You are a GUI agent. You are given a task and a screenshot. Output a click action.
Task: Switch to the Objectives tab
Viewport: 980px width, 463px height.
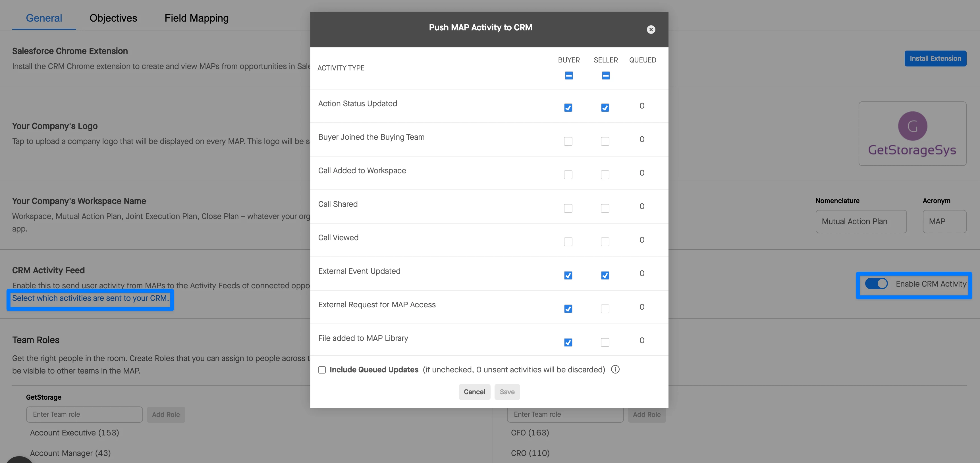(x=113, y=18)
